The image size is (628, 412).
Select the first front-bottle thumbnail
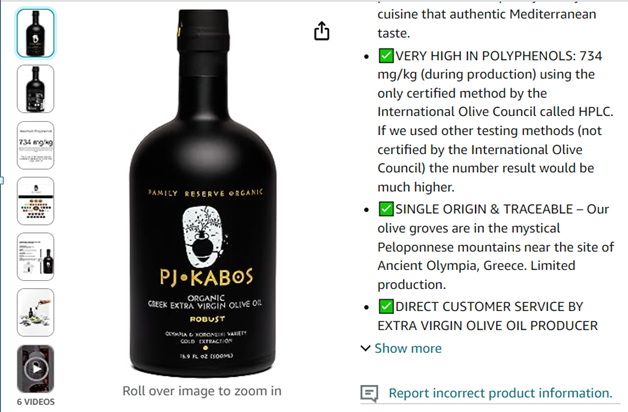[x=35, y=33]
